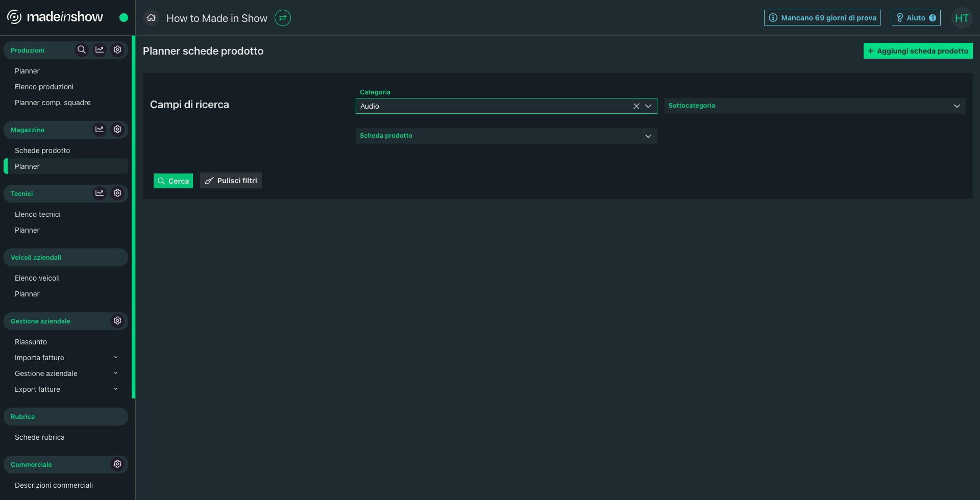
Task: Open Elenco tecnici menu item
Action: point(38,214)
